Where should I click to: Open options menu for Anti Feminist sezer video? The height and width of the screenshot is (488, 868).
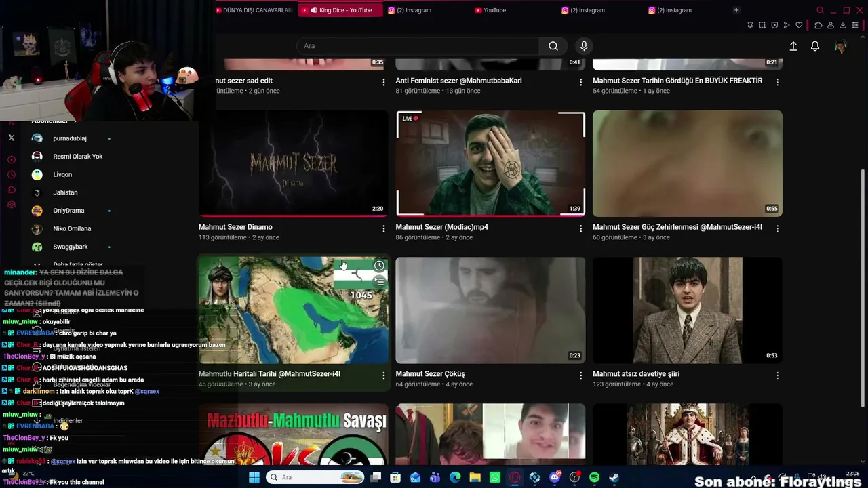(x=580, y=82)
